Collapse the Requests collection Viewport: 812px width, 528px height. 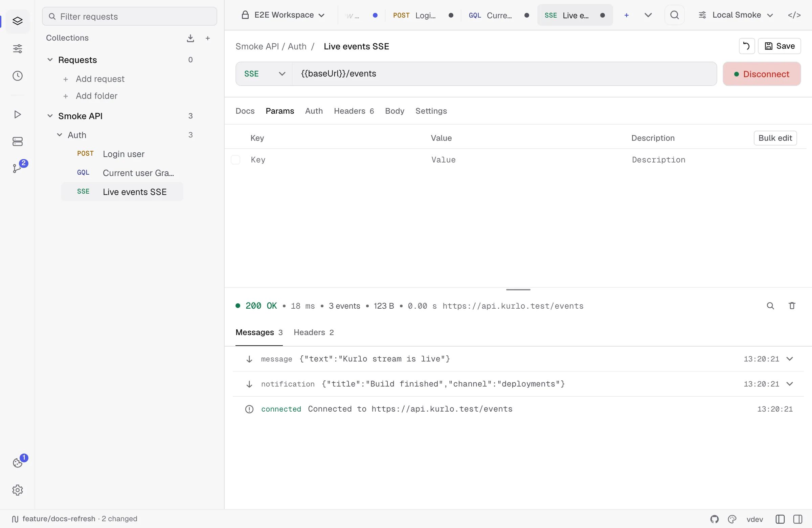click(50, 60)
